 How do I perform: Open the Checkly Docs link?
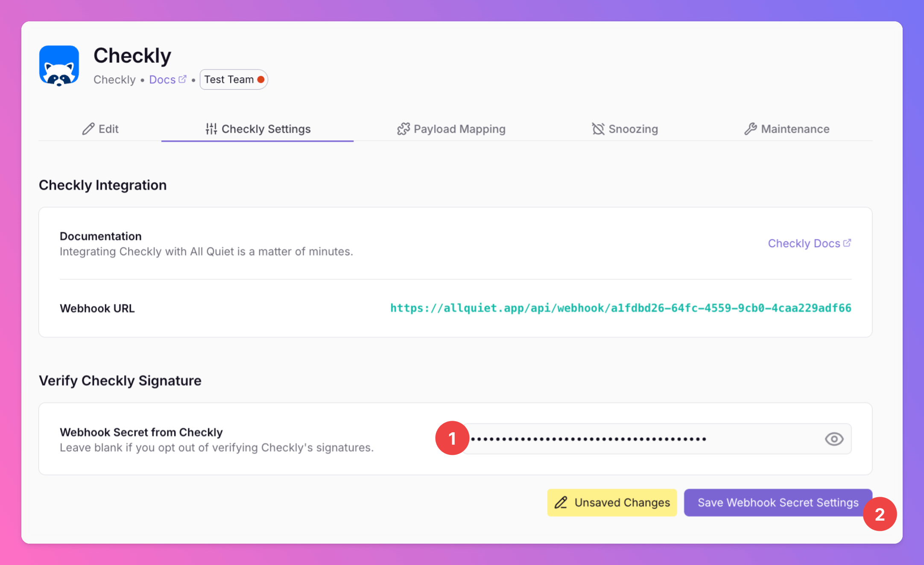pos(804,243)
